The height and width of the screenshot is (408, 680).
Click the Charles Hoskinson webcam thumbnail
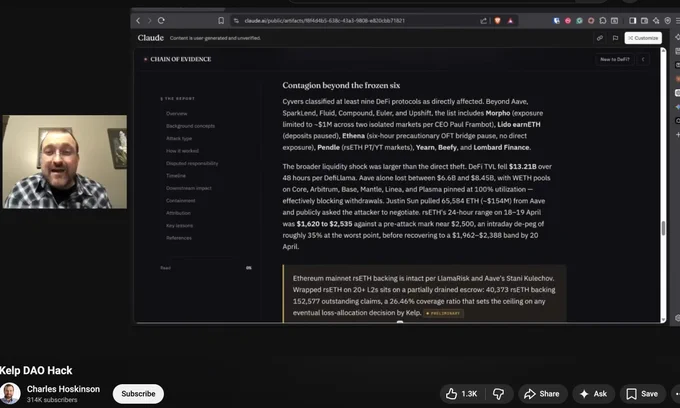65,162
